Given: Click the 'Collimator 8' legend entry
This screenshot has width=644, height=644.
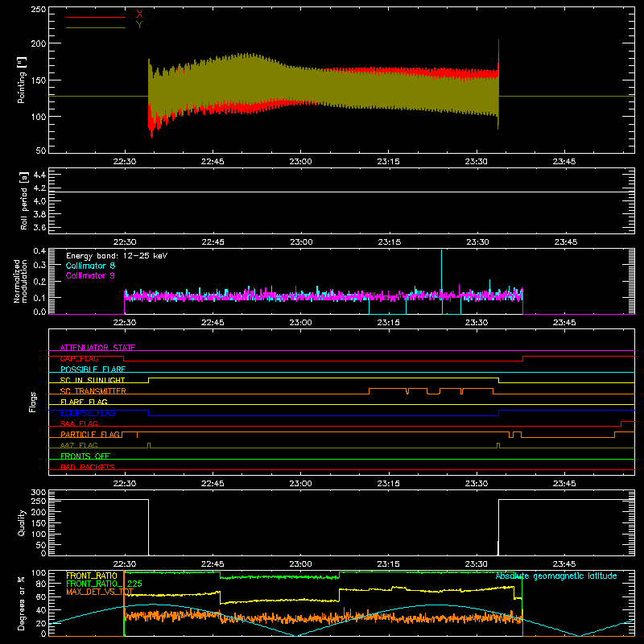Looking at the screenshot, I should (90, 266).
